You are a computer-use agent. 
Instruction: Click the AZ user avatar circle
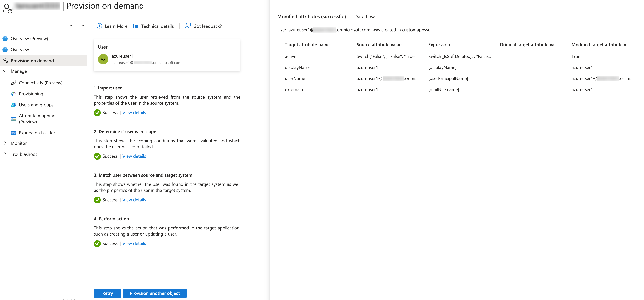(103, 59)
